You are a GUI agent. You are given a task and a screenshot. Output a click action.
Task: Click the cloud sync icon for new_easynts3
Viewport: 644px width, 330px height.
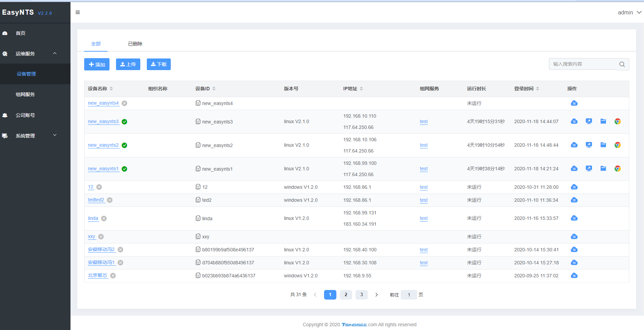(x=574, y=121)
